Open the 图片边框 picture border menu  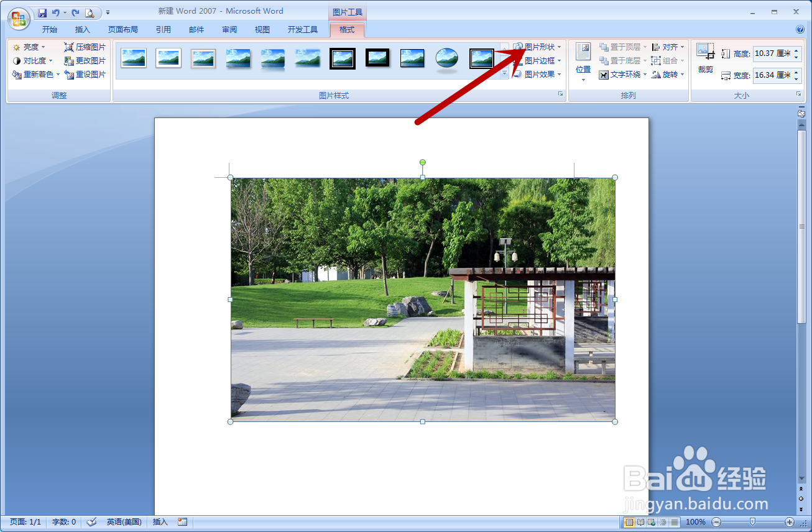(538, 61)
